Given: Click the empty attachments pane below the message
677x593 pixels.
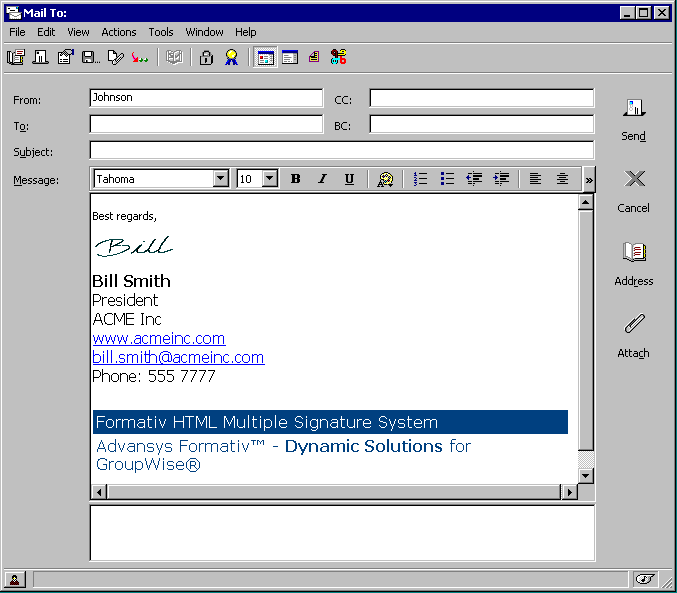Looking at the screenshot, I should [342, 533].
